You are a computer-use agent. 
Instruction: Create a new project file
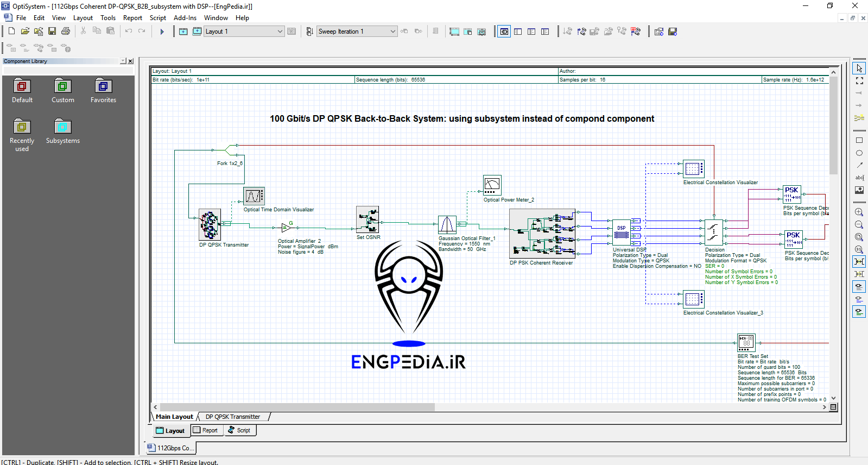11,31
